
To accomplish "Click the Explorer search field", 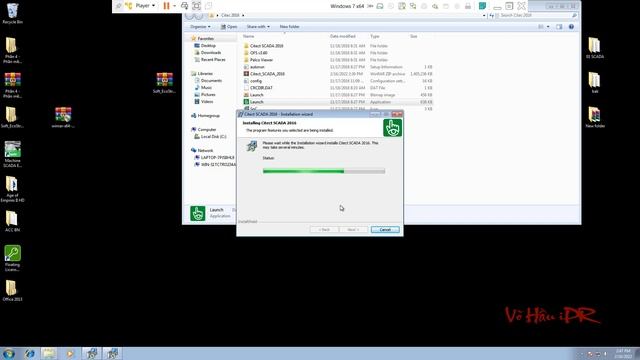I will click(x=536, y=16).
